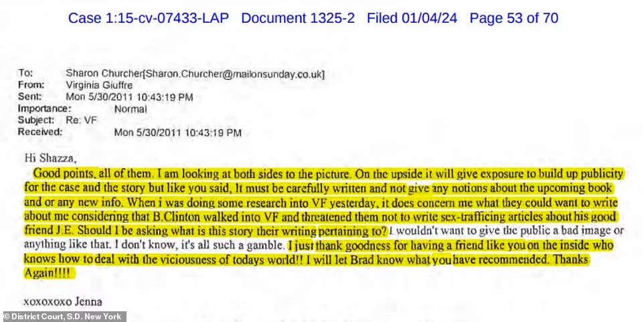Click the Sharon.Churcher@mailonsunday.co.uk email address
The width and height of the screenshot is (644, 322).
(x=234, y=74)
